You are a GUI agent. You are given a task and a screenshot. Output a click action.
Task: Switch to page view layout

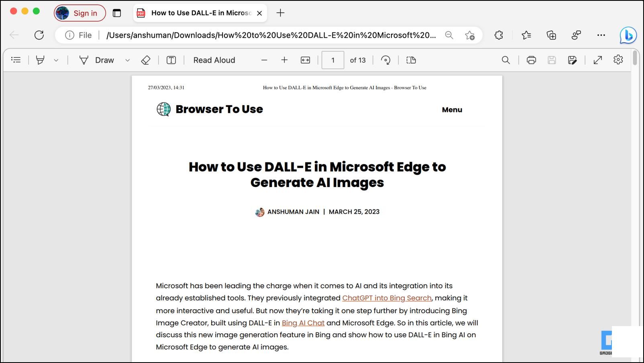tap(411, 60)
